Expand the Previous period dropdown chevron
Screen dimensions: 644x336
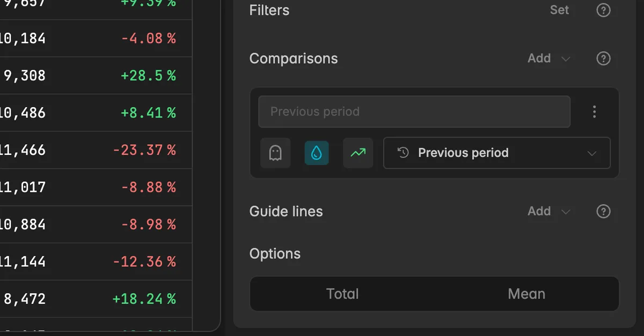pos(592,153)
